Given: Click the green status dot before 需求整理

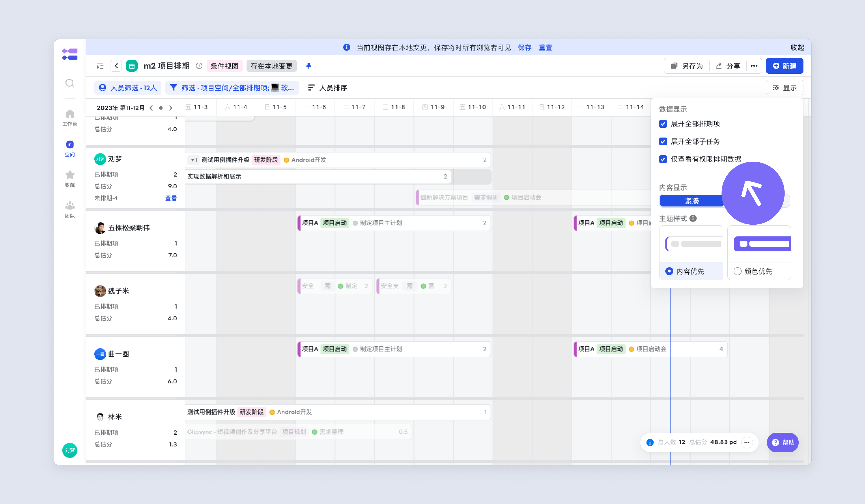Looking at the screenshot, I should [314, 432].
